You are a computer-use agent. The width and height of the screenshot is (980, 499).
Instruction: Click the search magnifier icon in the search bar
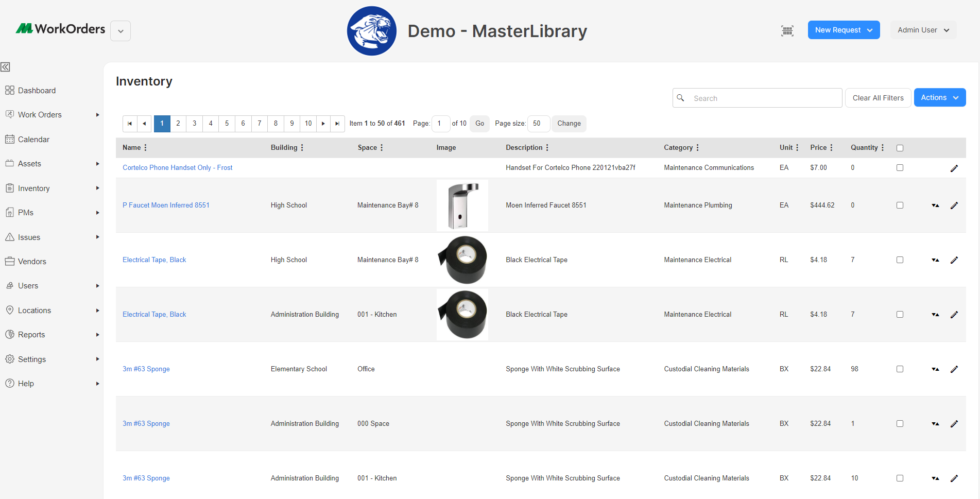point(681,98)
